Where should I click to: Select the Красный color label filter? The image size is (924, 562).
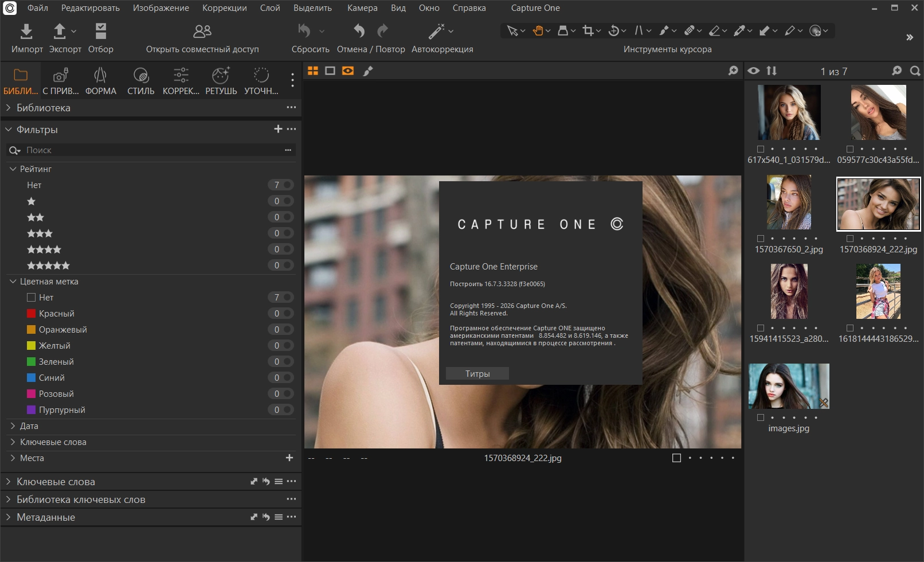tap(56, 314)
